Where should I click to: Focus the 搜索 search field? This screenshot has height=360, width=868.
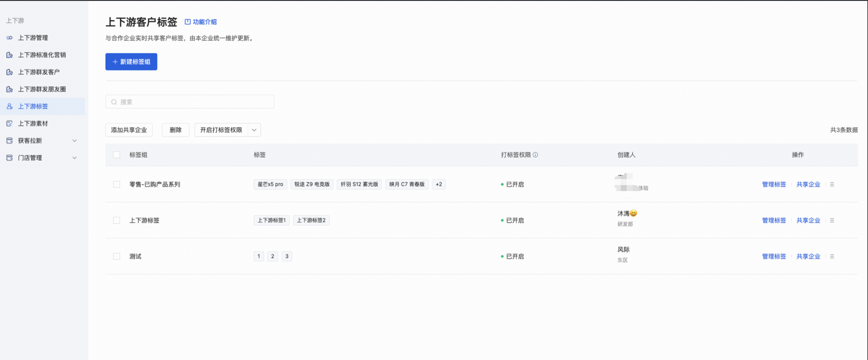point(190,102)
